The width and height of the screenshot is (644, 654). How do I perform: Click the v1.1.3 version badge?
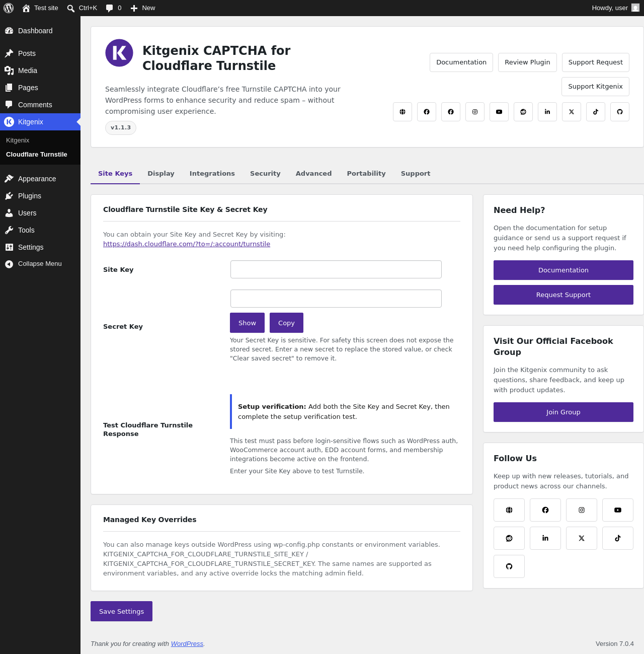(121, 128)
